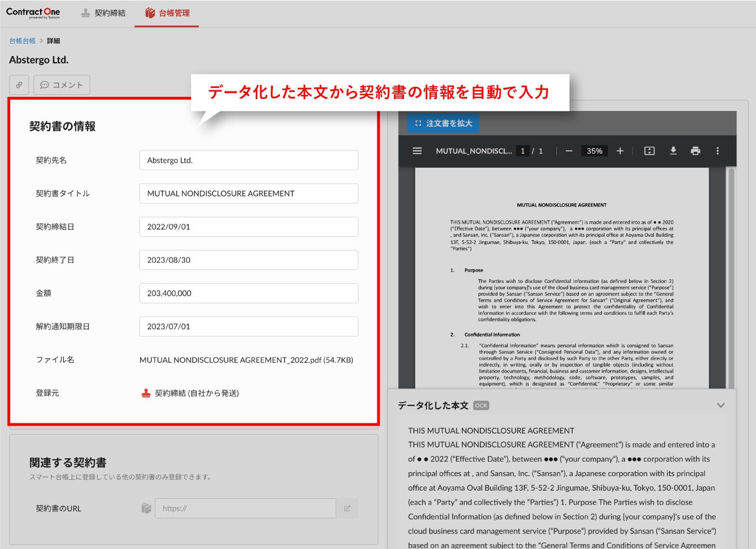Click the 金額 label
The image size is (756, 549).
[44, 293]
